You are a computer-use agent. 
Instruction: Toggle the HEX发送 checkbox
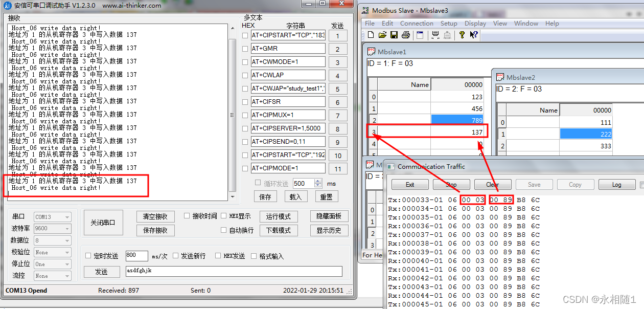pyautogui.click(x=218, y=256)
